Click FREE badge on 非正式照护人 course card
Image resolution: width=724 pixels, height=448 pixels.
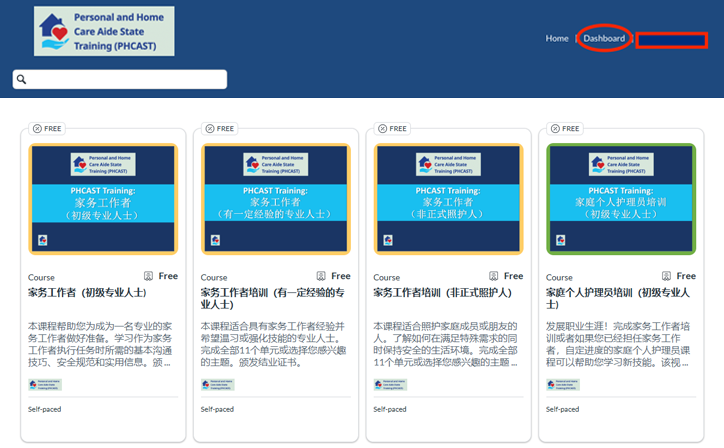[392, 129]
